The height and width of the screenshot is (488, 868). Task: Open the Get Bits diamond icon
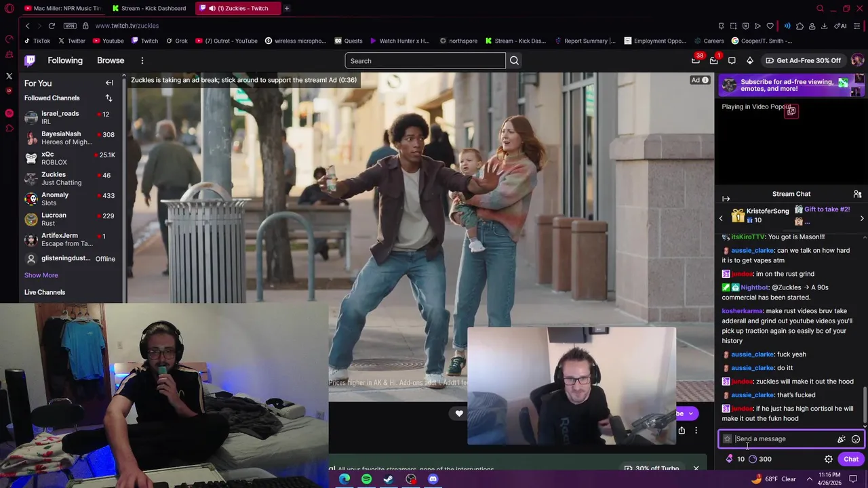749,60
